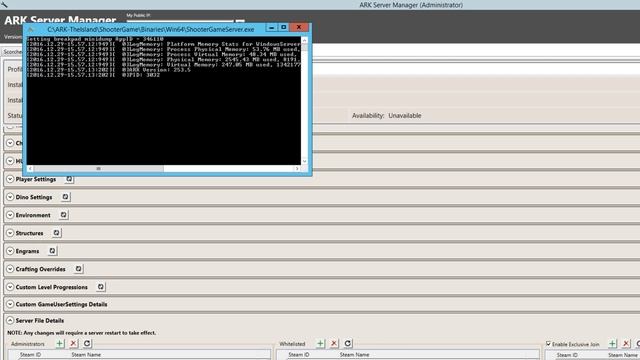Reload the Whitelisted list
640x360 pixels.
[x=348, y=344]
